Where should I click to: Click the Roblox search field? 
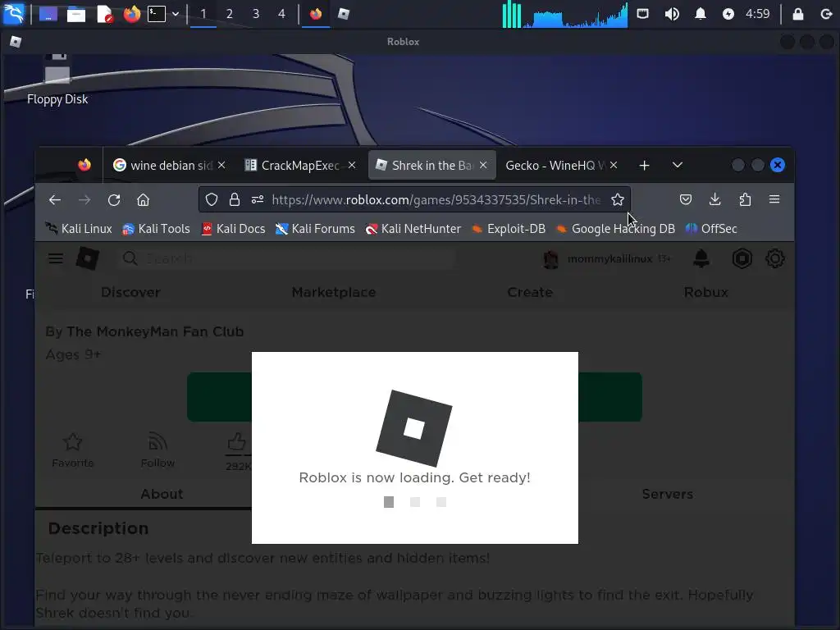pyautogui.click(x=286, y=258)
